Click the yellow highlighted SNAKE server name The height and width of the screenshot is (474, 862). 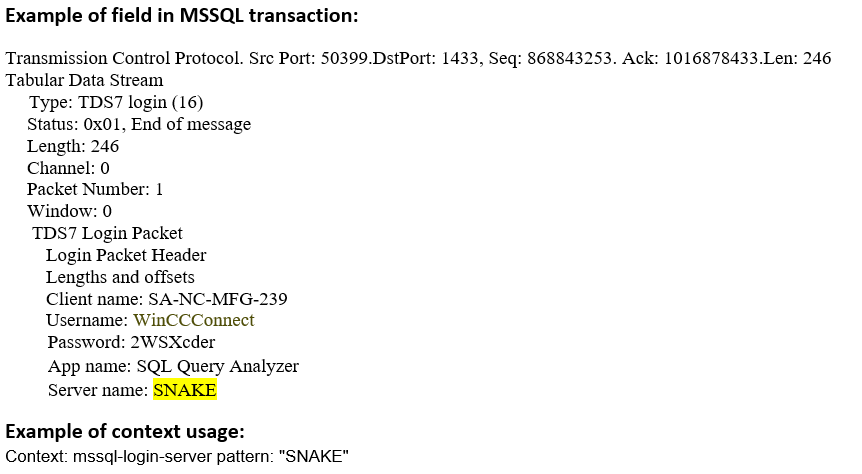185,390
